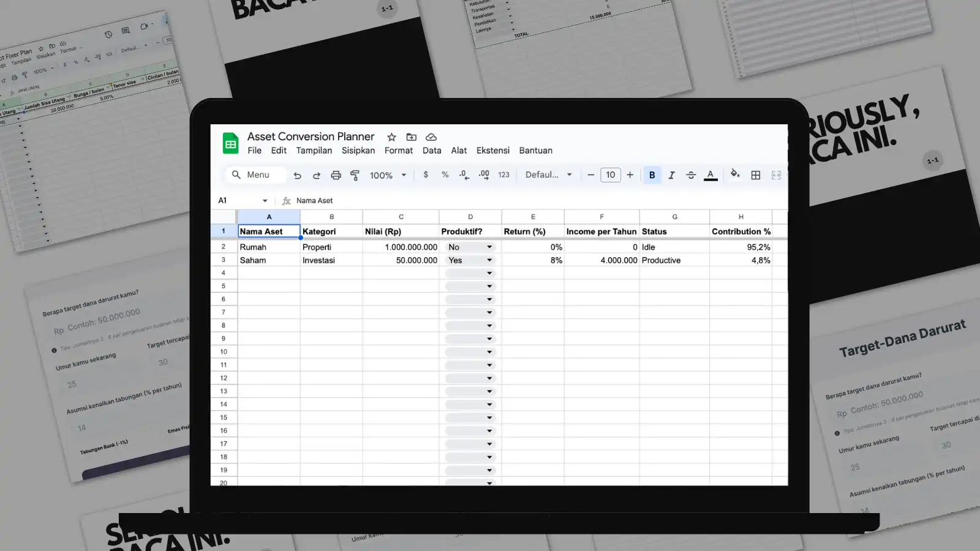980x551 pixels.
Task: Open the Produktif dropdown for Rumah row
Action: [x=470, y=247]
